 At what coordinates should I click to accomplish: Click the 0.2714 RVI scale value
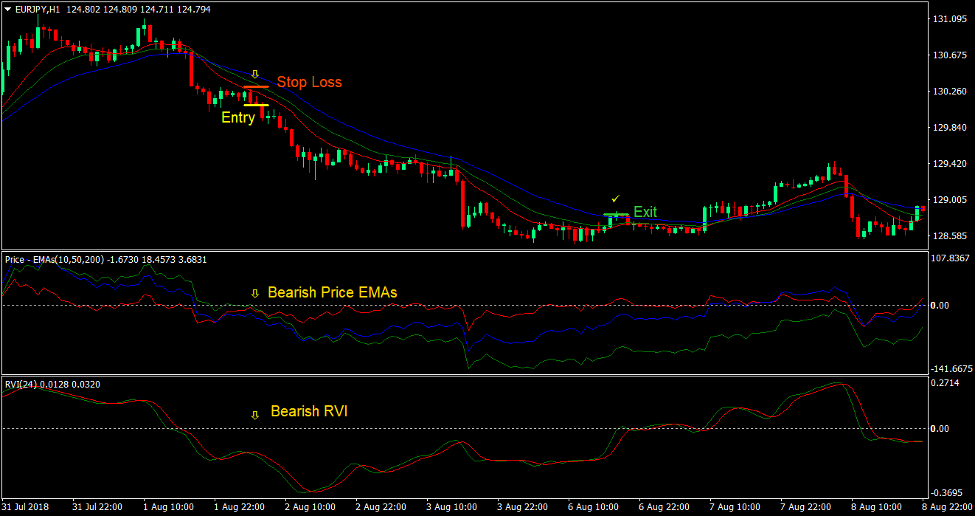[x=945, y=383]
